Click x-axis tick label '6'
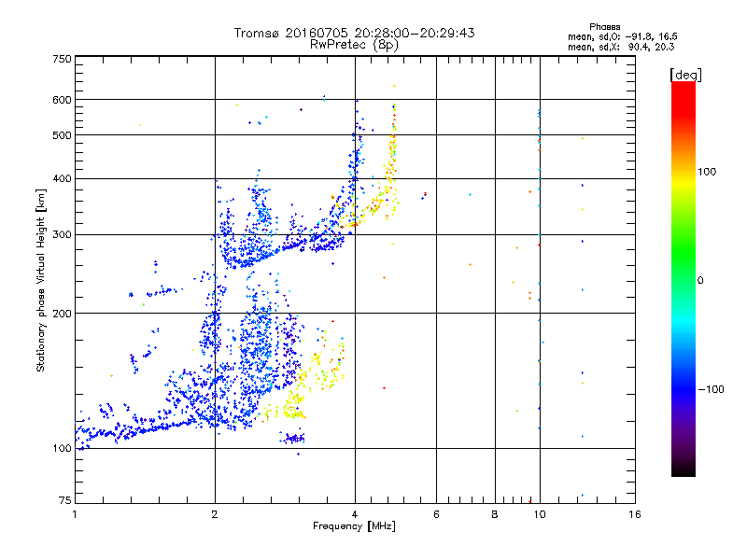Image resolution: width=747 pixels, height=560 pixels. 436,514
